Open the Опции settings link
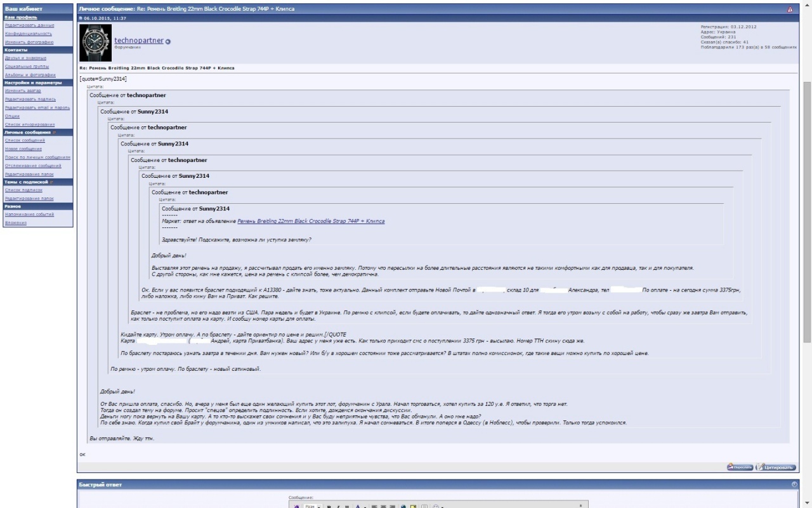Screen dimensions: 812x508 point(12,116)
